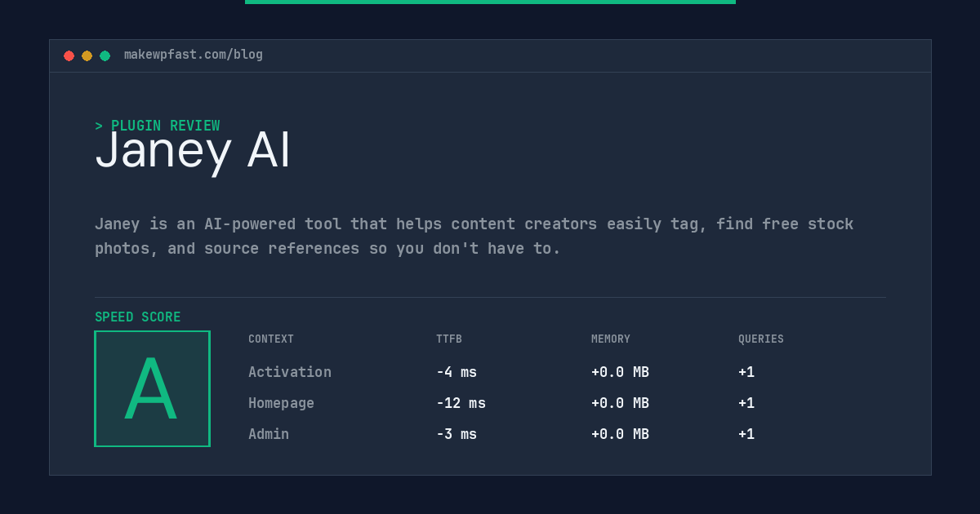Screen dimensions: 980x514
Task: Click Admin memory value +0.0 MB
Action: tap(620, 434)
